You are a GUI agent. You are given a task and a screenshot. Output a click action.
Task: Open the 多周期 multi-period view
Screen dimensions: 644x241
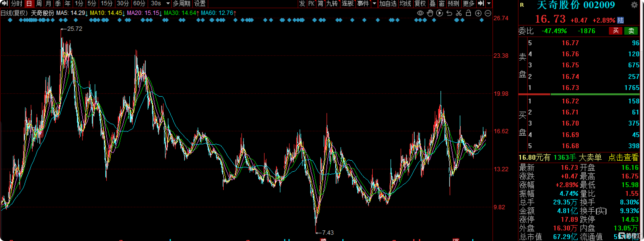182,4
